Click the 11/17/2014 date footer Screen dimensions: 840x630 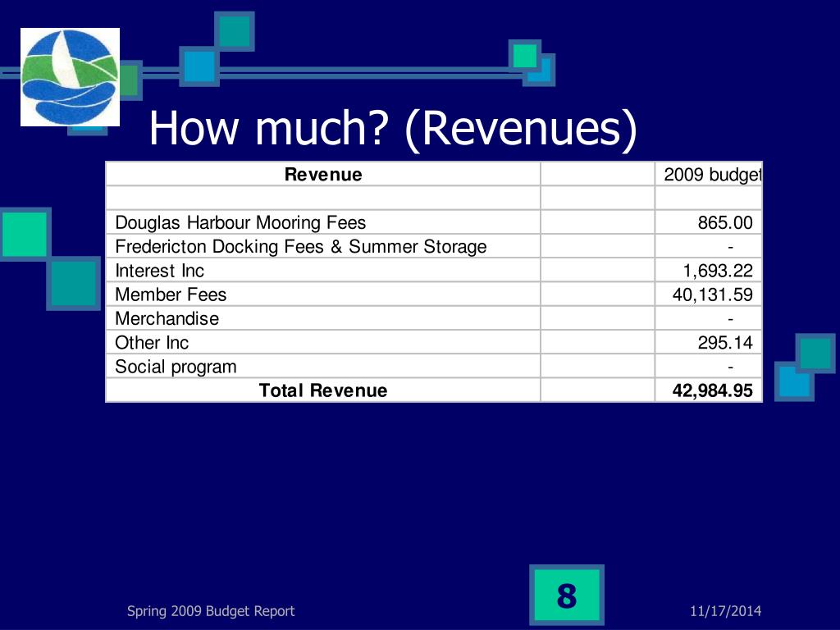725,610
